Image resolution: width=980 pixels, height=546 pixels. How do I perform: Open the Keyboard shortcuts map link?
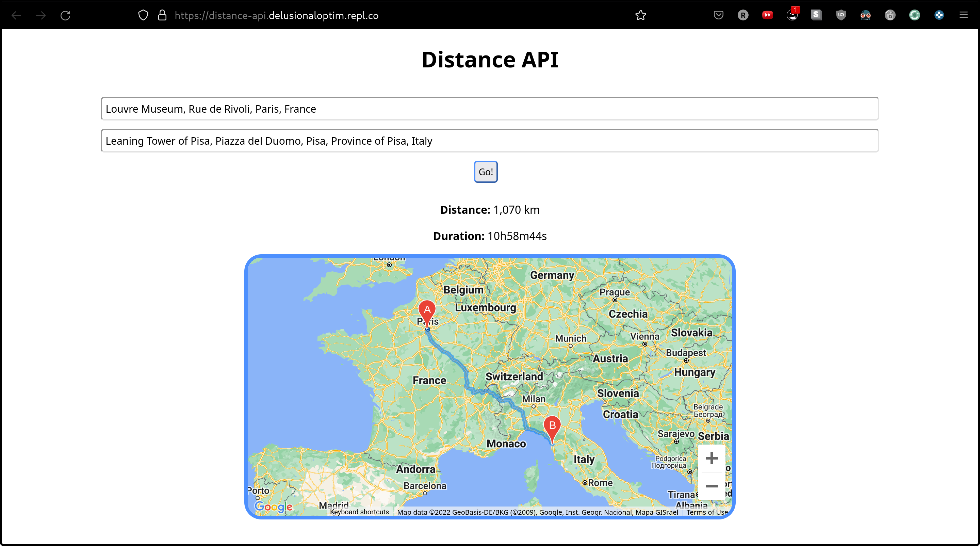pos(359,512)
